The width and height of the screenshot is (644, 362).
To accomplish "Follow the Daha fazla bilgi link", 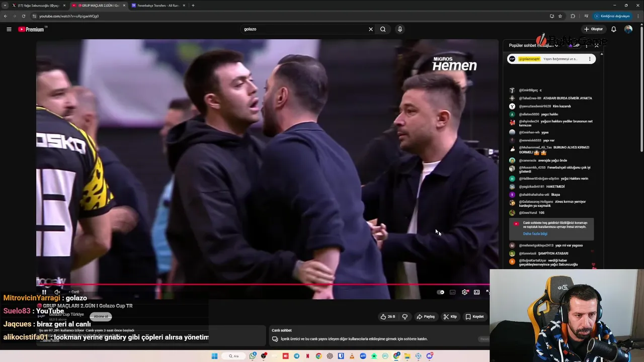I will click(535, 234).
